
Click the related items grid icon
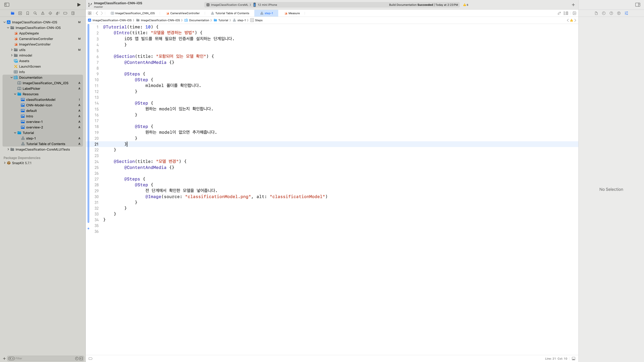pyautogui.click(x=90, y=13)
